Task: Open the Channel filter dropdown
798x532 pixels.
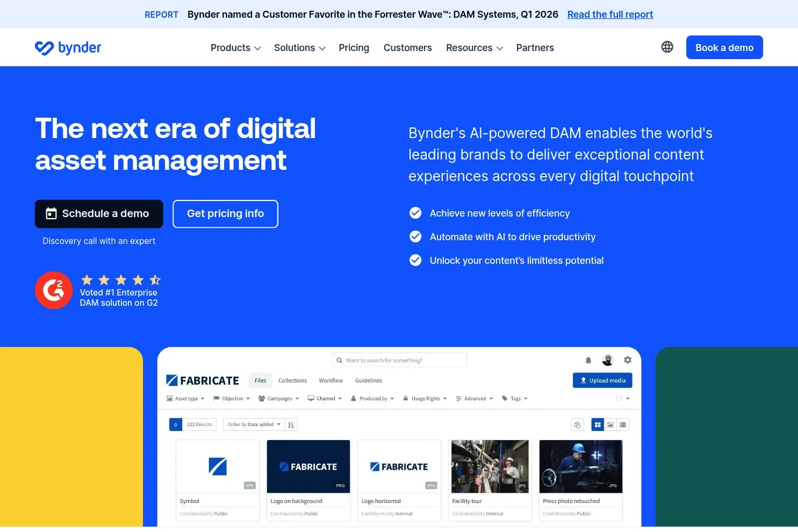Action: [x=325, y=399]
